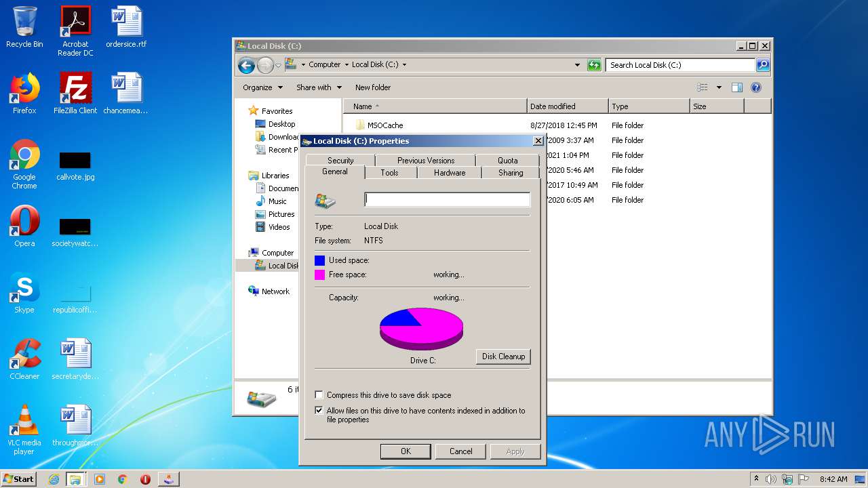Click the Search Local Disk (C:) box
Viewport: 868px width, 488px height.
tap(680, 65)
